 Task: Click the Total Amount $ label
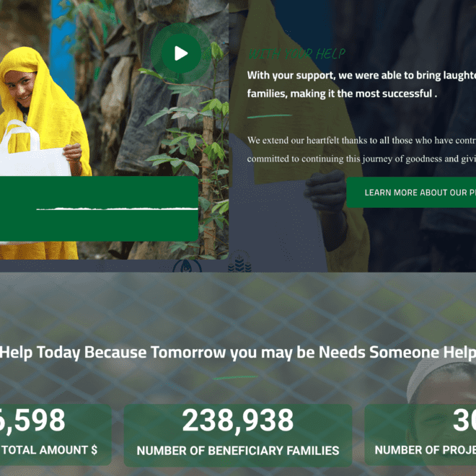(x=50, y=450)
